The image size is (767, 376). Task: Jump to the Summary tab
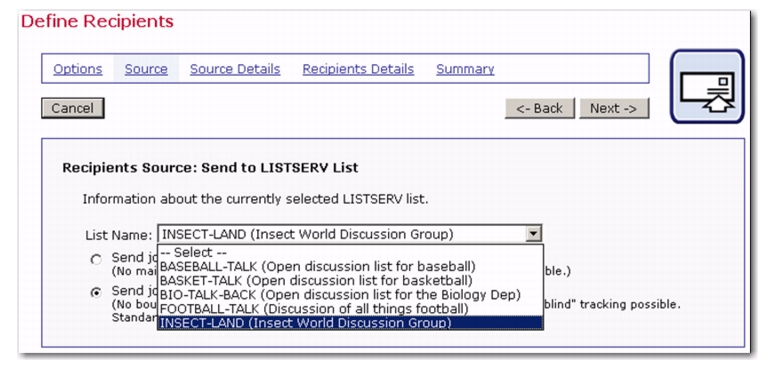[x=465, y=69]
